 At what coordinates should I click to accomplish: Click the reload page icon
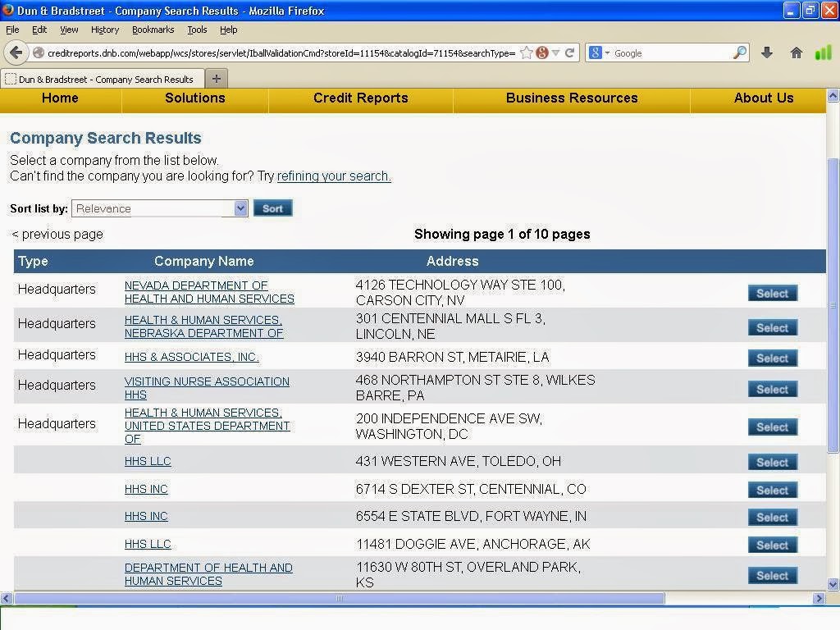click(x=569, y=52)
